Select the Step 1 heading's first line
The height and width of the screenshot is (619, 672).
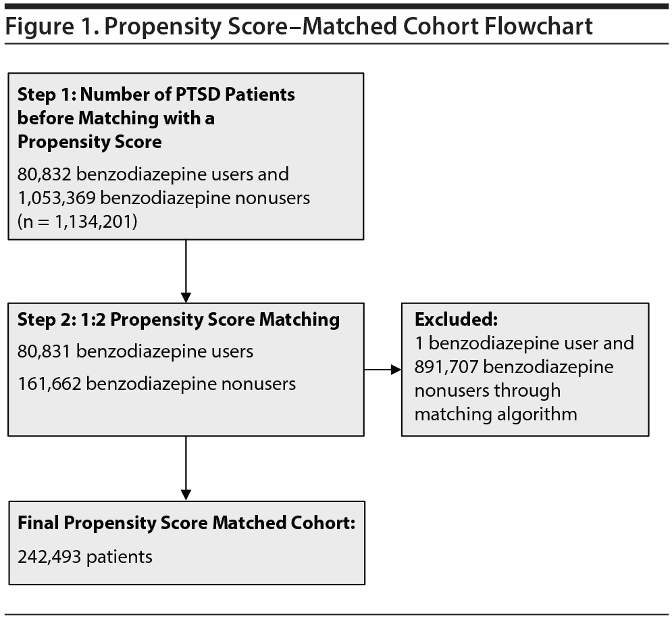pyautogui.click(x=156, y=94)
